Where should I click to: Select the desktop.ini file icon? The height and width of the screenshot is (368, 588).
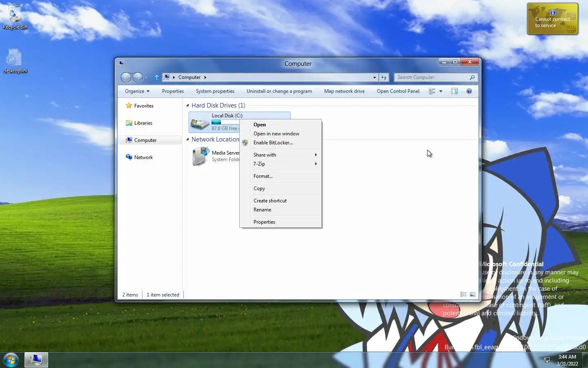point(15,61)
